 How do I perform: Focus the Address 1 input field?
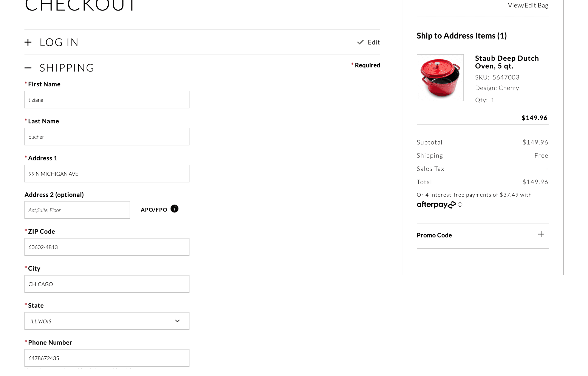107,173
